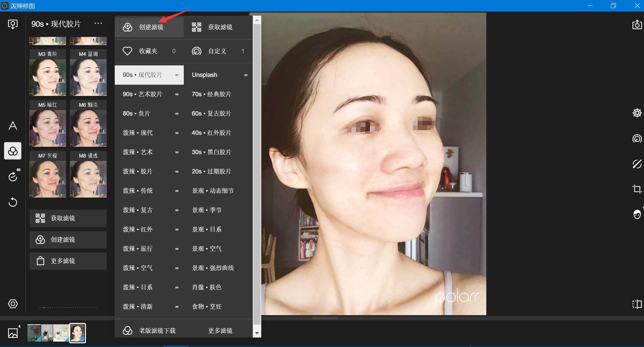The height and width of the screenshot is (347, 644).
Task: Open the guide icon atop left sidebar
Action: (13, 24)
